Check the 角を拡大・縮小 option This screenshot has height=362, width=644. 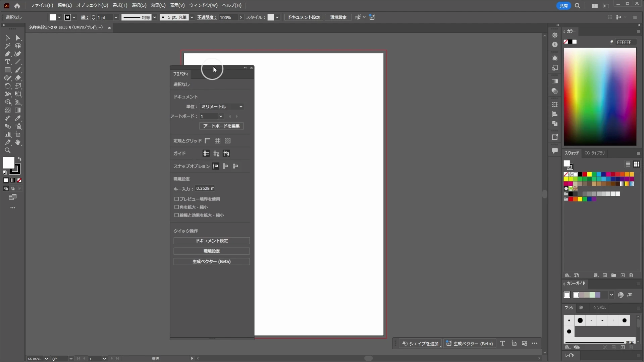[176, 207]
